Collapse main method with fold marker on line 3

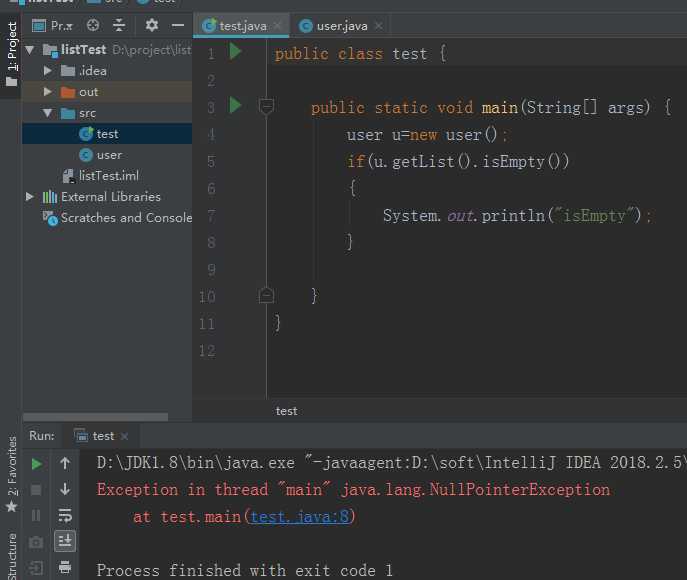pos(266,106)
